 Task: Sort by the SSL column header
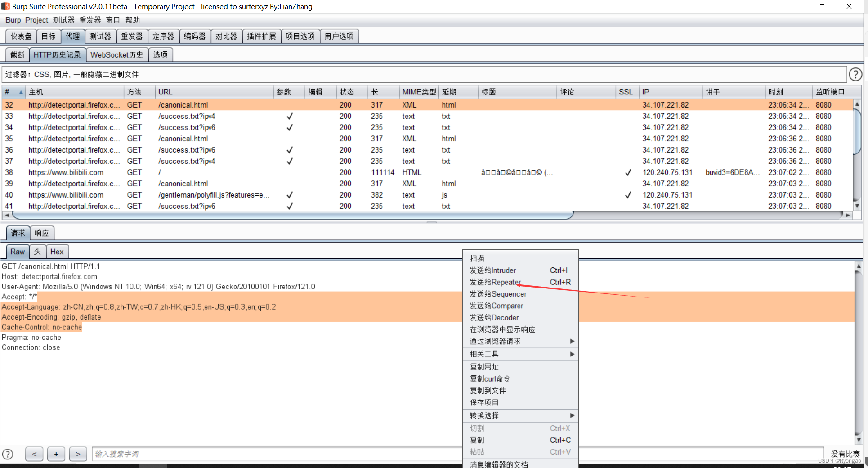click(627, 92)
